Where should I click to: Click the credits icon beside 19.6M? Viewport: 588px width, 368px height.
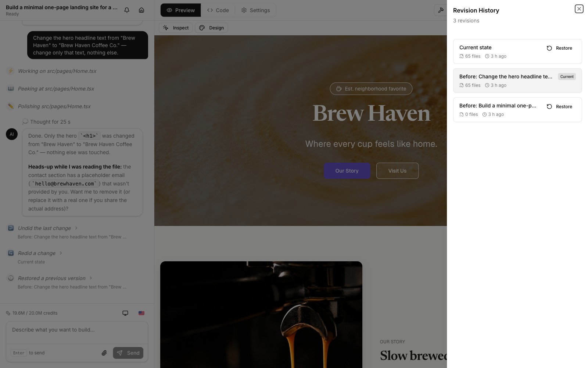coord(8,313)
